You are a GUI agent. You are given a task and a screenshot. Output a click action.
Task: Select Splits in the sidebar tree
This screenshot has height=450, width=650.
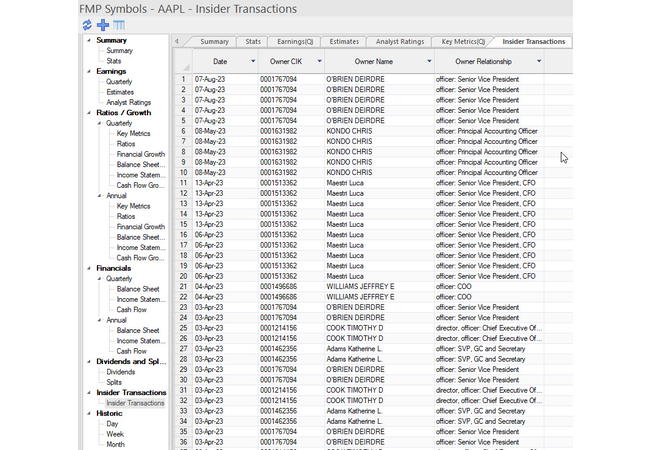point(114,382)
